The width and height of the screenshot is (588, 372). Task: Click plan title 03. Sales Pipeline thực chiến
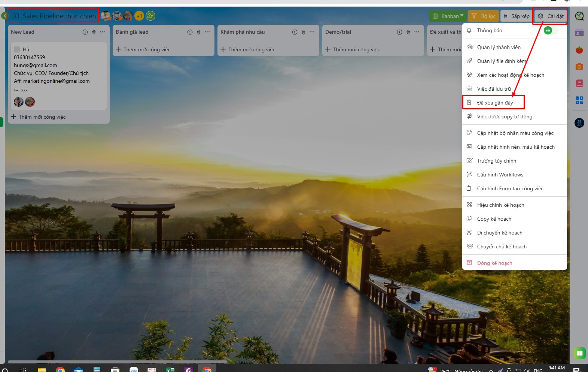[x=54, y=16]
